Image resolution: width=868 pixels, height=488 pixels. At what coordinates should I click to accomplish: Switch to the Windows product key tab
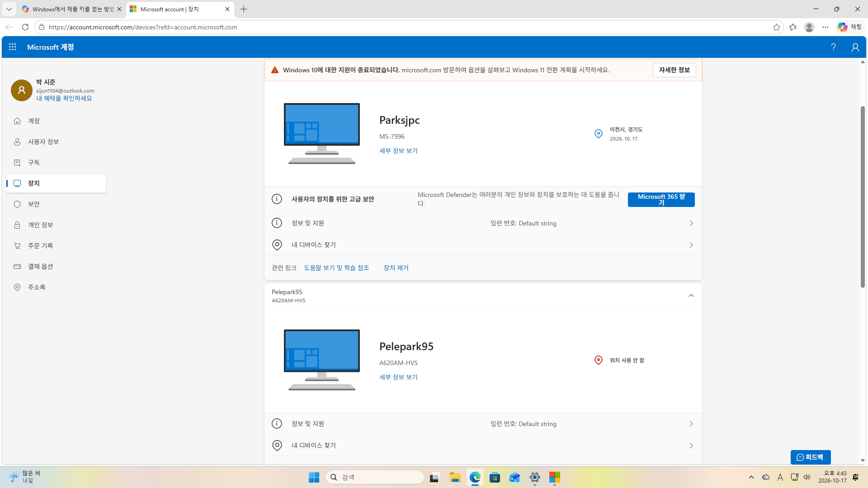pos(71,9)
